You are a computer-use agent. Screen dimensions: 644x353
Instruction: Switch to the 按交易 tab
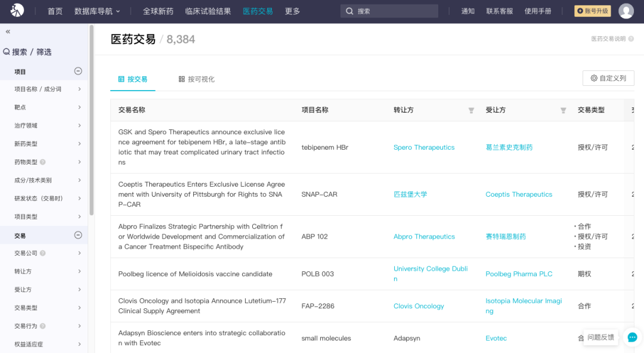132,79
